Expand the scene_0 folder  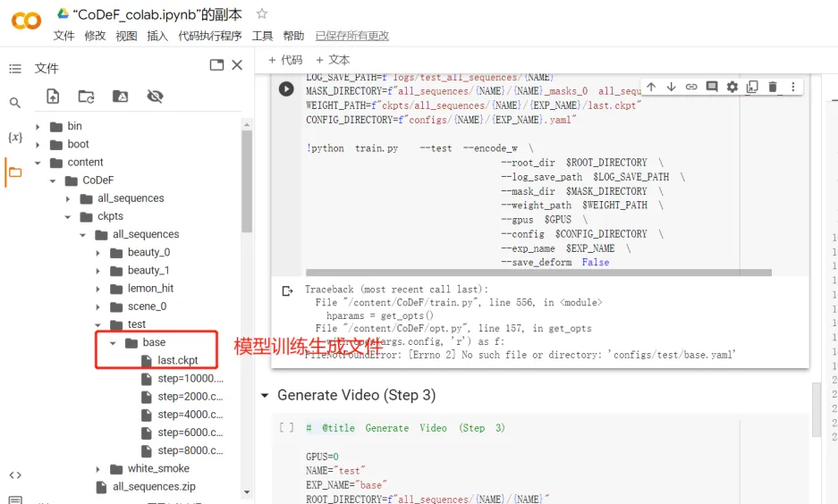(x=97, y=307)
